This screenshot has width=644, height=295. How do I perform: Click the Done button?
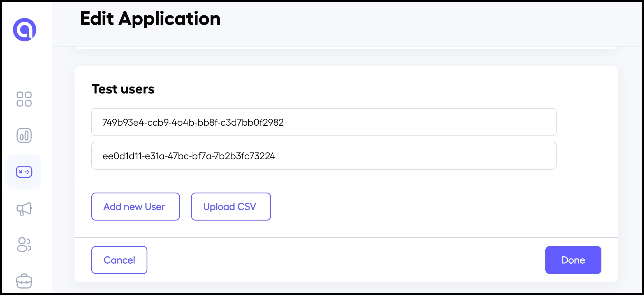(x=573, y=260)
